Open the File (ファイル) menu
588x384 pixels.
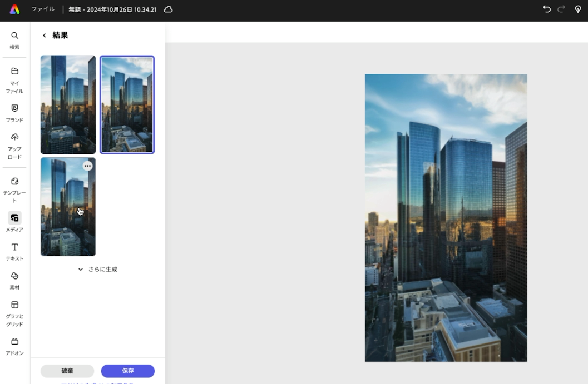[43, 9]
